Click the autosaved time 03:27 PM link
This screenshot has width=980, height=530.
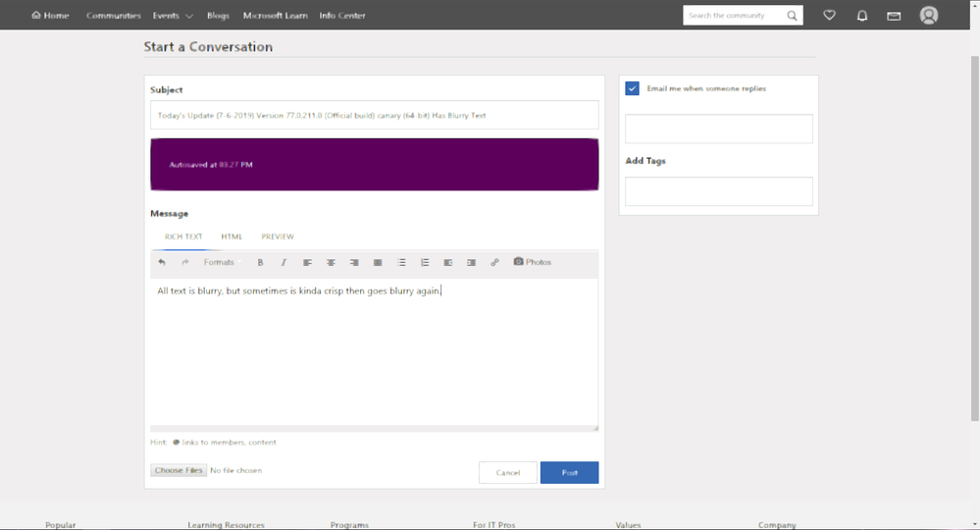pos(235,165)
